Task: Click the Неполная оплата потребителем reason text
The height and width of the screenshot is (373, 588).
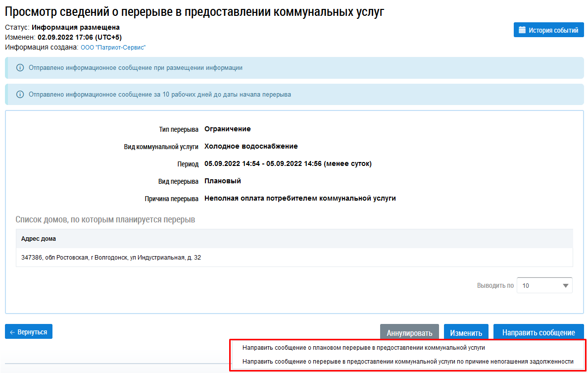Action: pyautogui.click(x=300, y=198)
